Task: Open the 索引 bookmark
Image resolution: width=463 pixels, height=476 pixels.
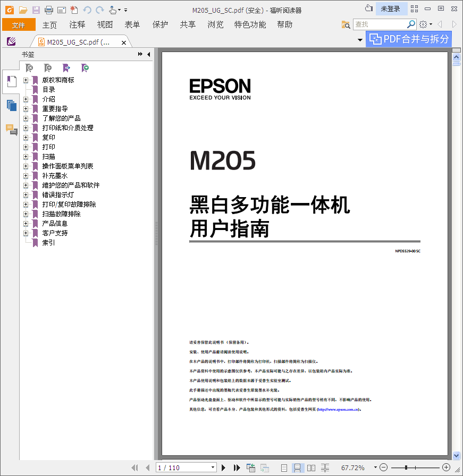Action: tap(48, 243)
